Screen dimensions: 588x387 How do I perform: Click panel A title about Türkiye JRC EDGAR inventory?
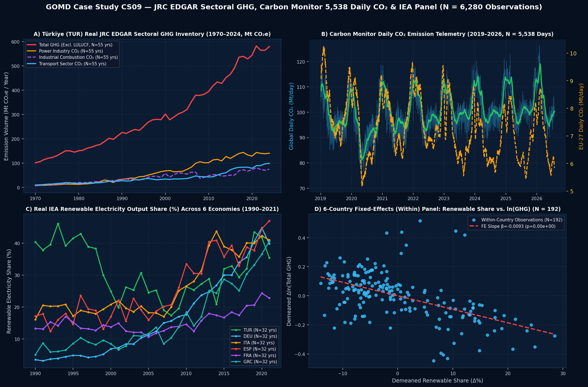coord(152,34)
